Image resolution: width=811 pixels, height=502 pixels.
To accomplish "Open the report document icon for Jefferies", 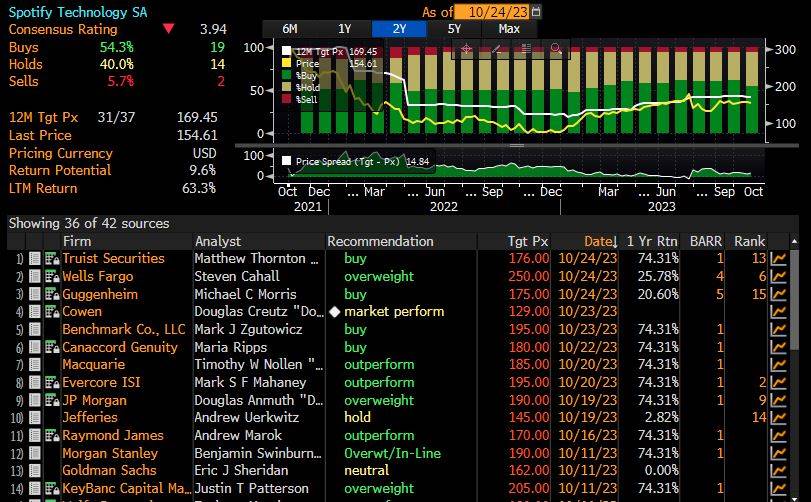I will click(35, 418).
